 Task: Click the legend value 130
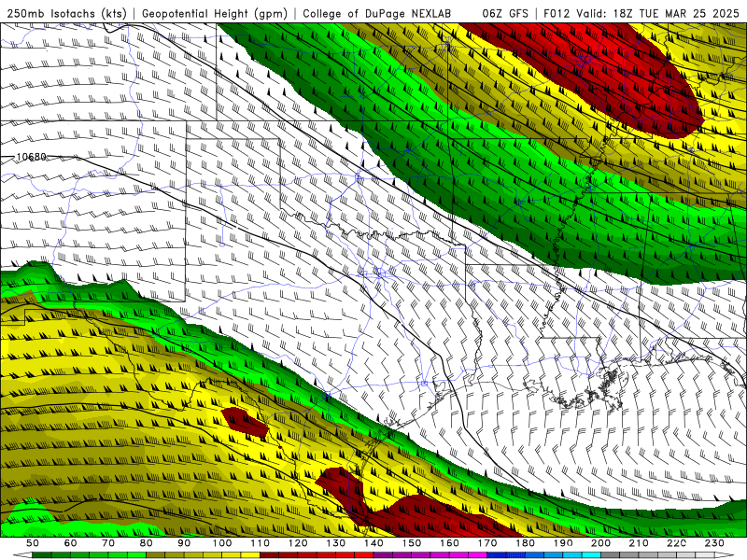coord(336,543)
